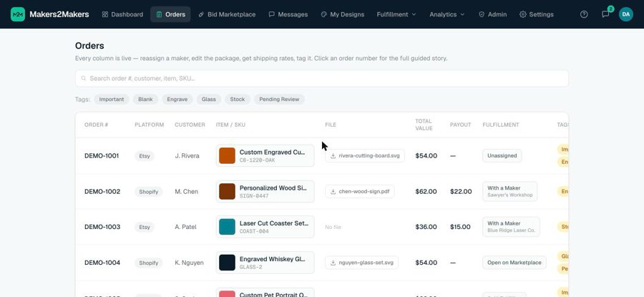Screen dimensions: 644x297
Task: Download nguyen-glass-set.svg file
Action: point(361,263)
